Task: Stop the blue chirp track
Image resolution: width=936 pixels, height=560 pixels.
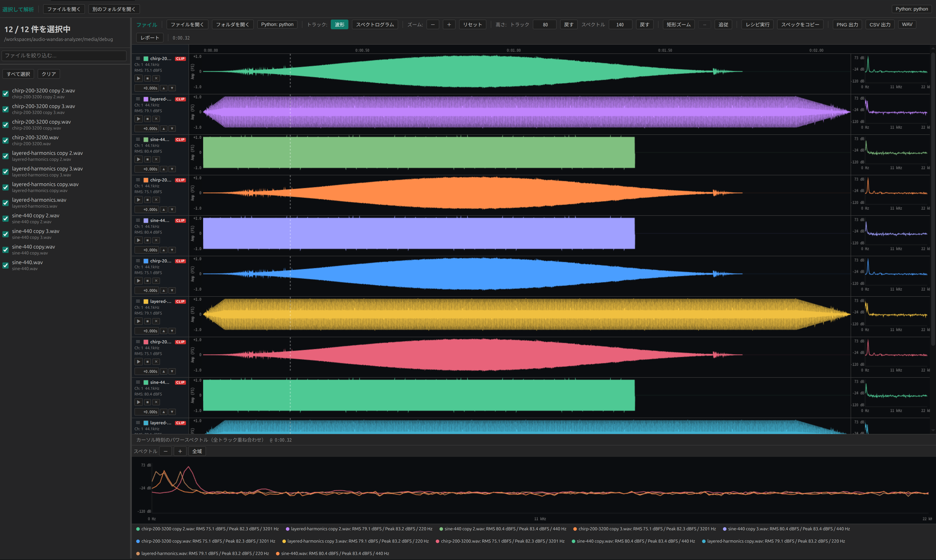Action: point(148,281)
